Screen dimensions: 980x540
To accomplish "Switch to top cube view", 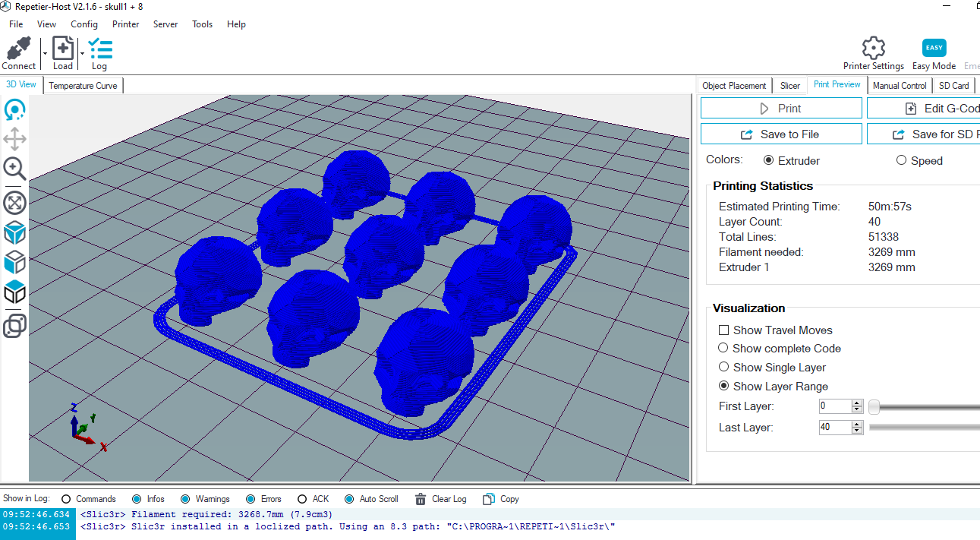I will pyautogui.click(x=14, y=292).
